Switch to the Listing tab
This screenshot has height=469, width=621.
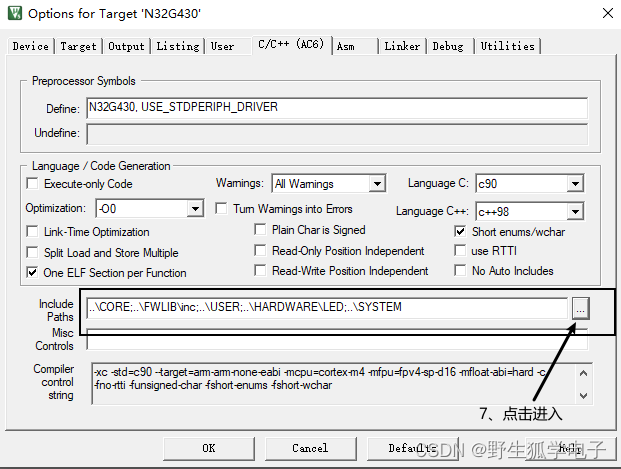tap(178, 46)
